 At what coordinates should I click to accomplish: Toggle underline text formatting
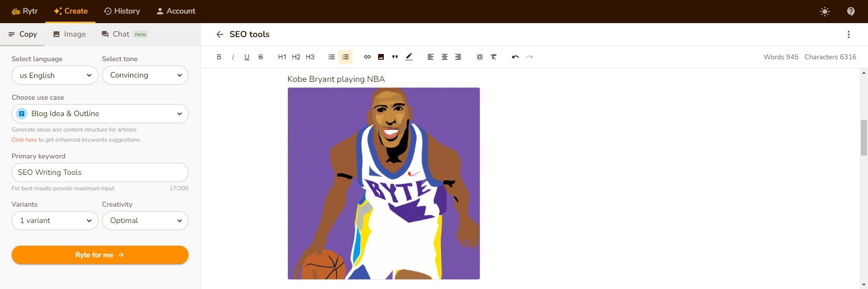pos(247,57)
